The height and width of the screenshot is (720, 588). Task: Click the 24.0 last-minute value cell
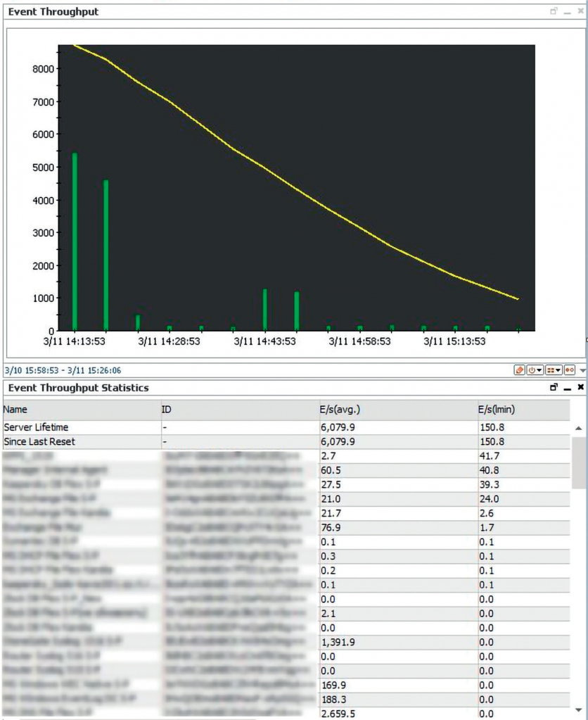[524, 499]
